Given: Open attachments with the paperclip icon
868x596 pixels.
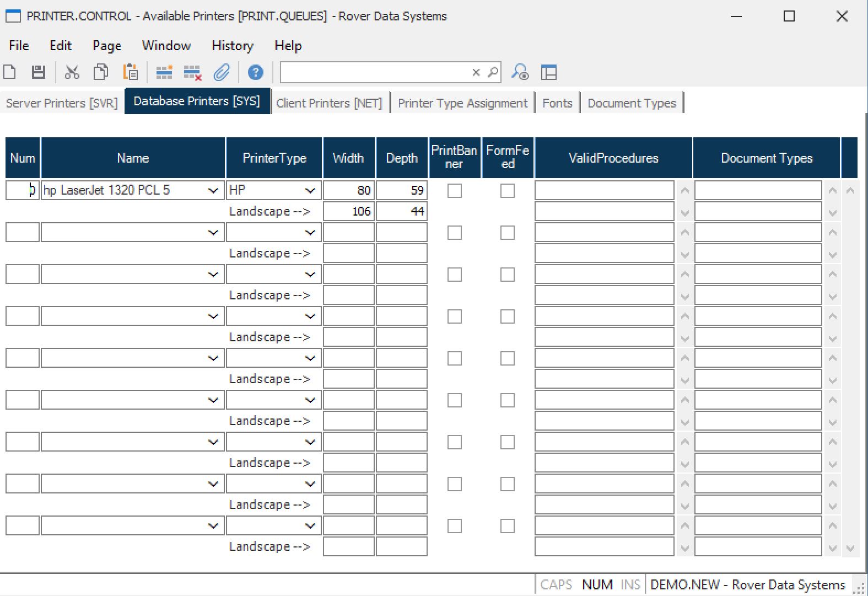Looking at the screenshot, I should (222, 72).
